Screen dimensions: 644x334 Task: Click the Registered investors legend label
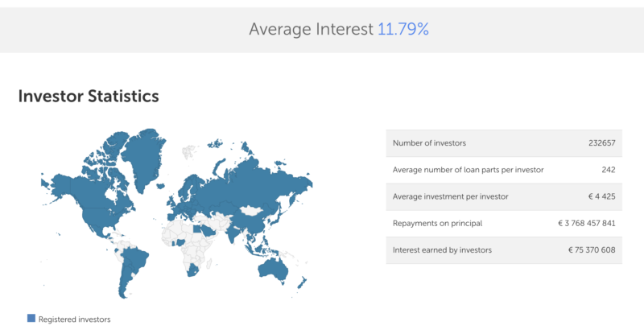[74, 320]
